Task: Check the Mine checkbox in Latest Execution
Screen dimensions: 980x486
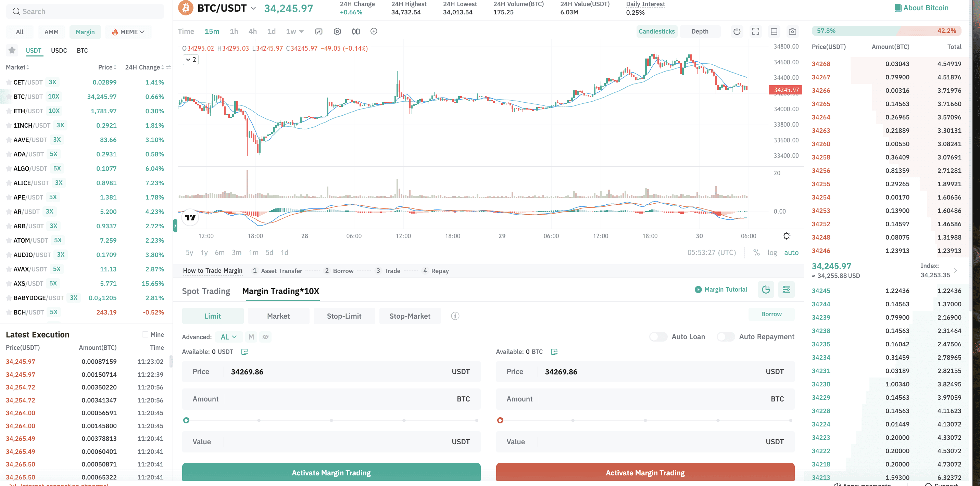Action: click(145, 334)
